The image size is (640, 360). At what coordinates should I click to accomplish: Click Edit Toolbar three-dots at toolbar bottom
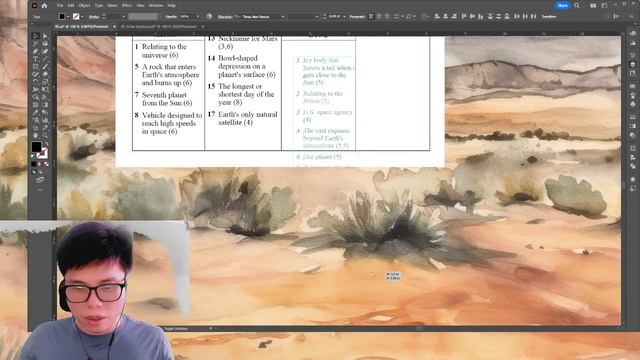point(40,190)
